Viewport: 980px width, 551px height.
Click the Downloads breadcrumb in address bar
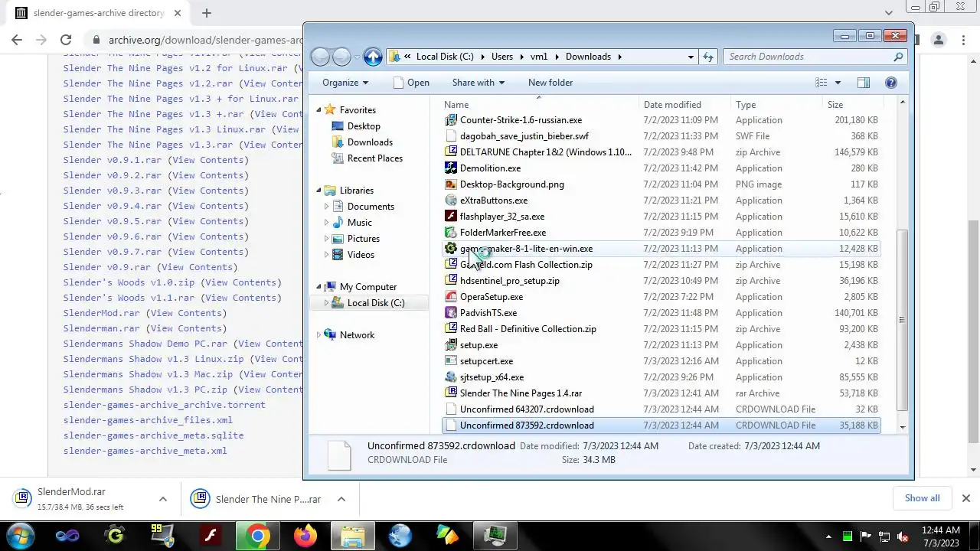pyautogui.click(x=588, y=57)
